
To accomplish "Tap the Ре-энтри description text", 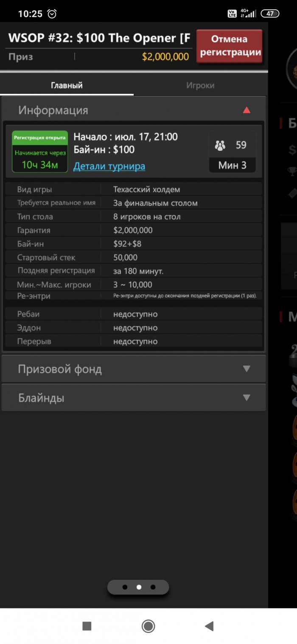I will pyautogui.click(x=185, y=295).
